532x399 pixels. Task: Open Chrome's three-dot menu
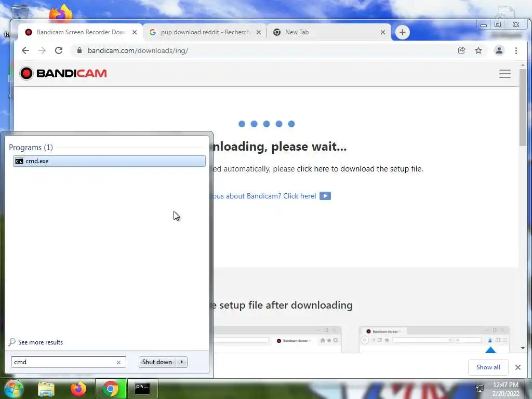(516, 50)
